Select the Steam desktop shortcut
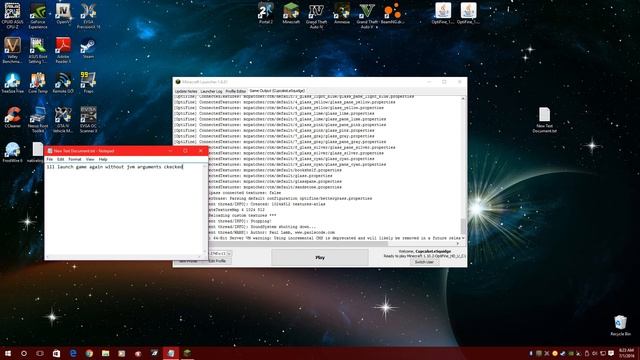The width and height of the screenshot is (640, 360). [x=88, y=48]
